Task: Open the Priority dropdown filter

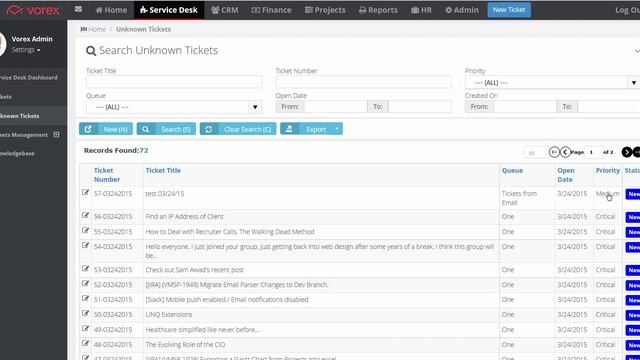Action: 552,82
